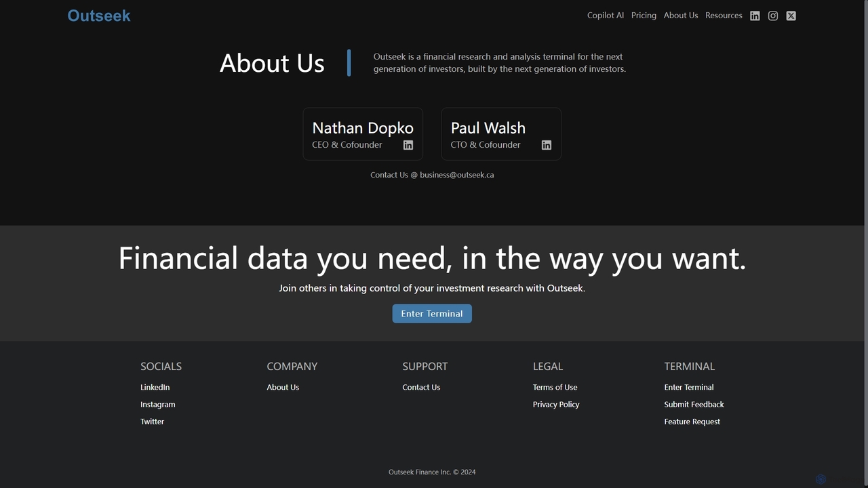This screenshot has height=488, width=868.
Task: Click the Outseek Finance Inc. © 2024 text
Action: pyautogui.click(x=432, y=472)
